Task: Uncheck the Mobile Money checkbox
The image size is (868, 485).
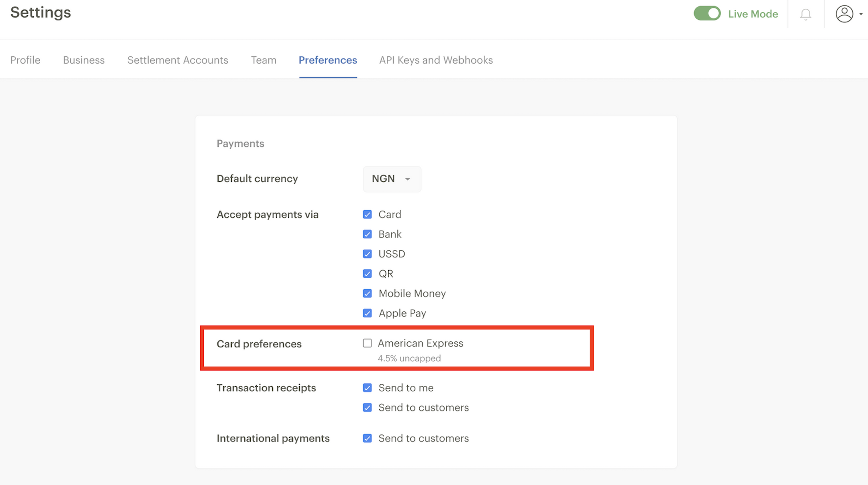Action: click(x=367, y=293)
